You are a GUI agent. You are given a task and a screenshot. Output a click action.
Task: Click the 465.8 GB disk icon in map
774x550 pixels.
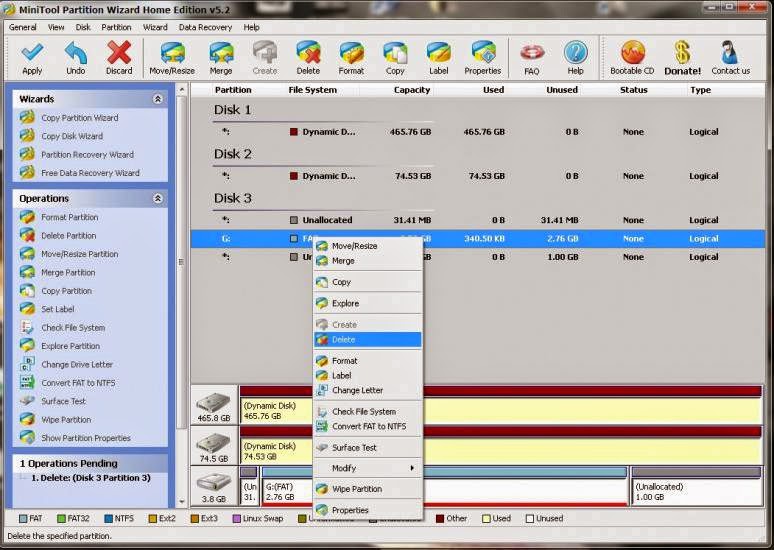click(214, 405)
